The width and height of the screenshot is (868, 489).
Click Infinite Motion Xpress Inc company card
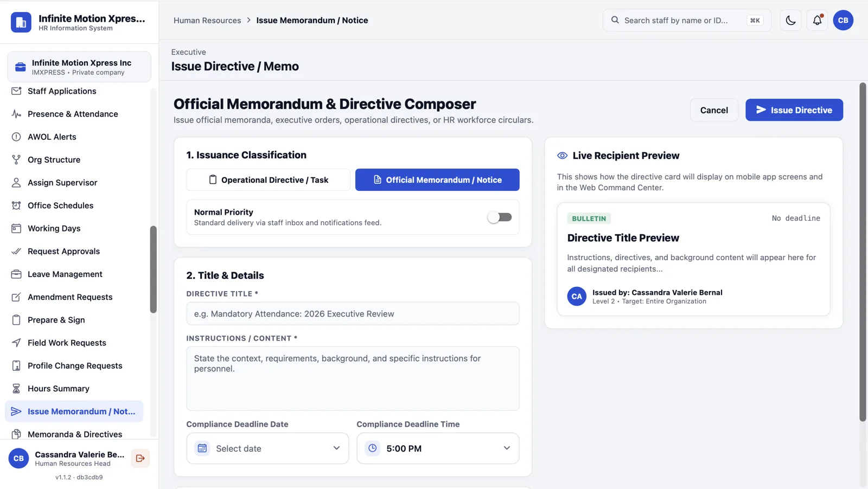click(x=79, y=67)
